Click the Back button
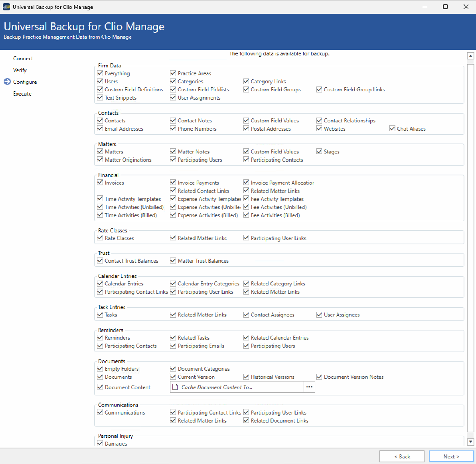476x464 pixels. pos(402,456)
